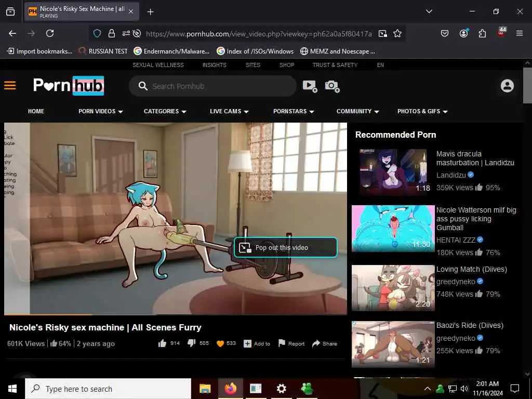Open the site's orange hamburger menu

coord(10,85)
